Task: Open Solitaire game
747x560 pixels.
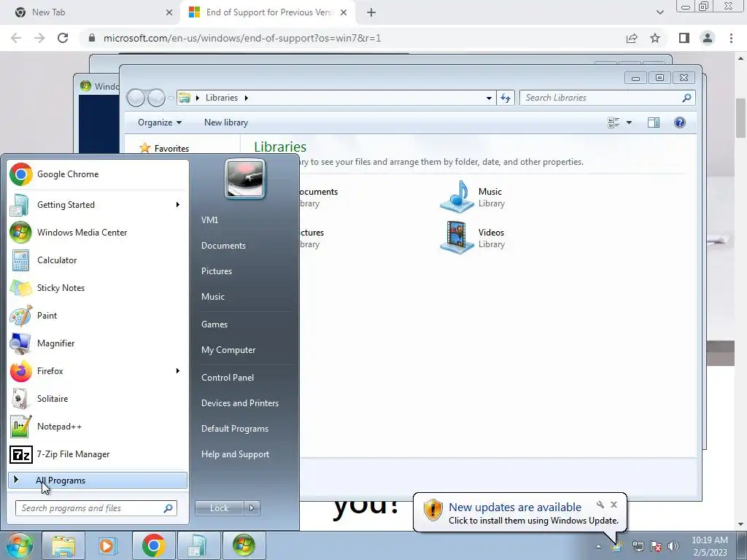Action: [98, 399]
